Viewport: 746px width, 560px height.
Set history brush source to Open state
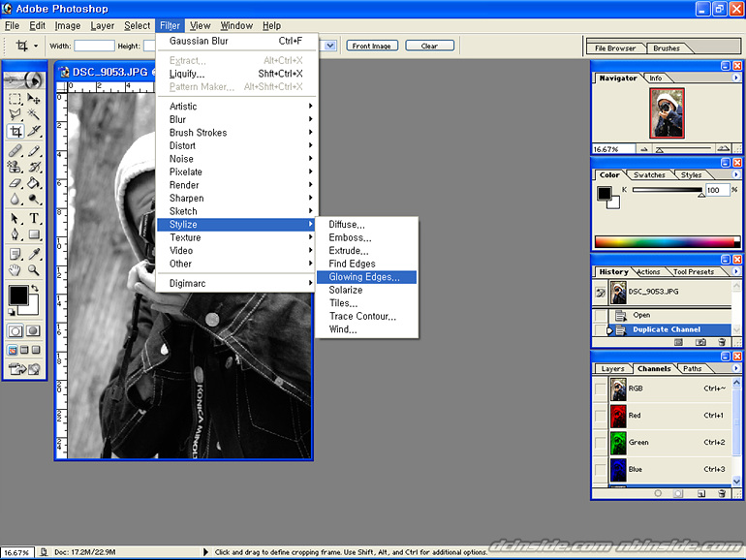click(x=601, y=315)
